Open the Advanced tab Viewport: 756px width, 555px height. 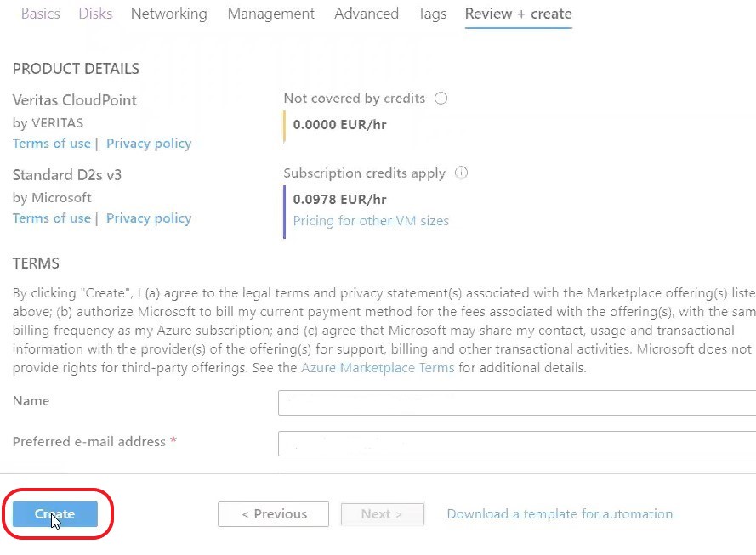point(367,14)
